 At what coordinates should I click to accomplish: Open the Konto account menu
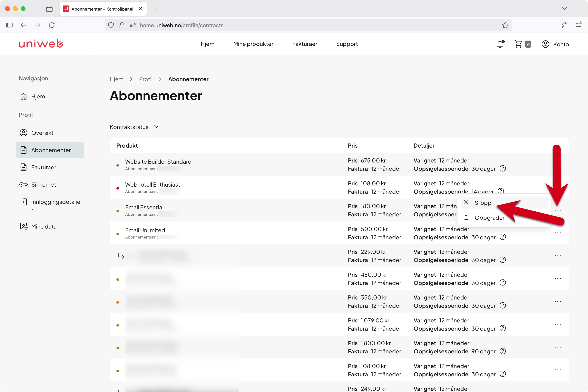[555, 44]
